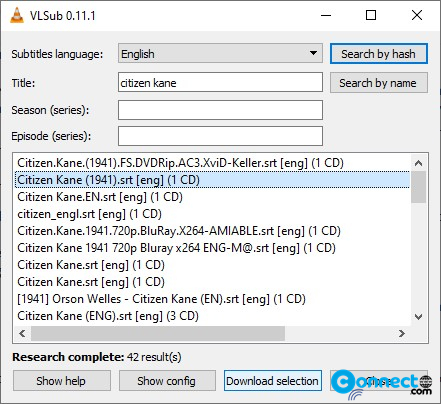Select Citizen.Kane.1941.720p.BluRay.X264-AMIABLE.srt result

coord(213,231)
